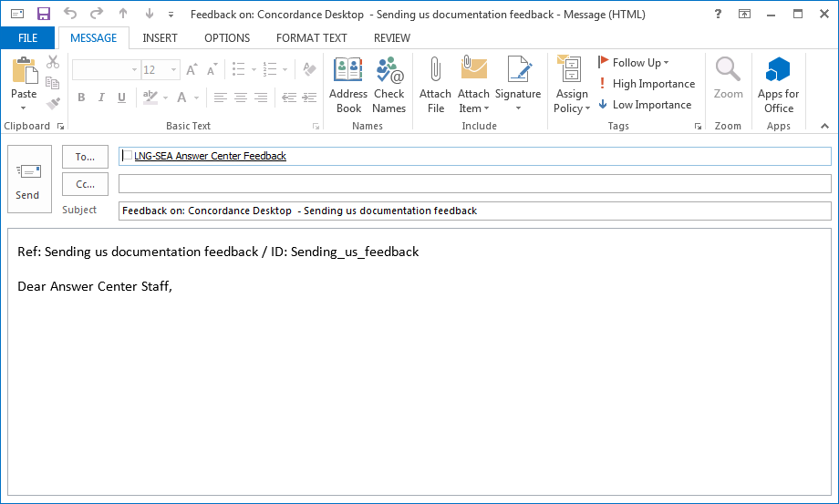Open Follow Up flag menu
This screenshot has width=839, height=504.
[634, 63]
